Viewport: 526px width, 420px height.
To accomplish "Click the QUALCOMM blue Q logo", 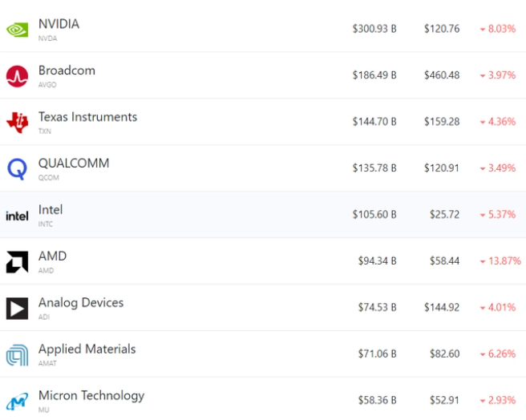I will coord(17,168).
